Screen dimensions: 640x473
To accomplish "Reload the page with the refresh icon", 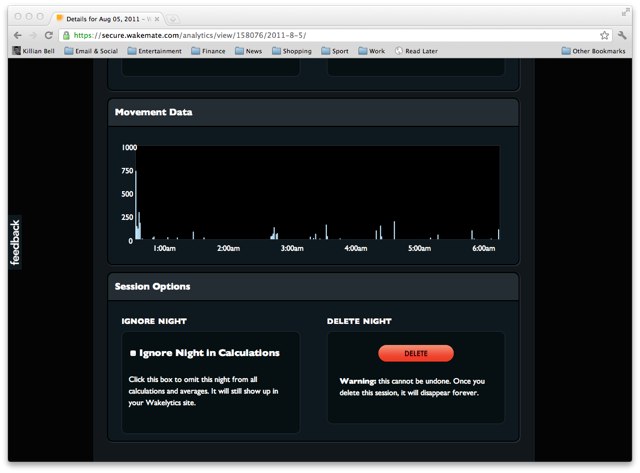I will pyautogui.click(x=49, y=36).
